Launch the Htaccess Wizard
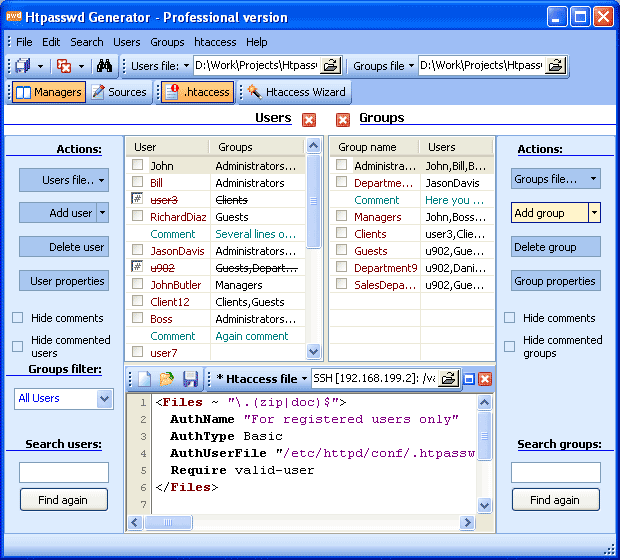This screenshot has width=620, height=560. click(297, 92)
